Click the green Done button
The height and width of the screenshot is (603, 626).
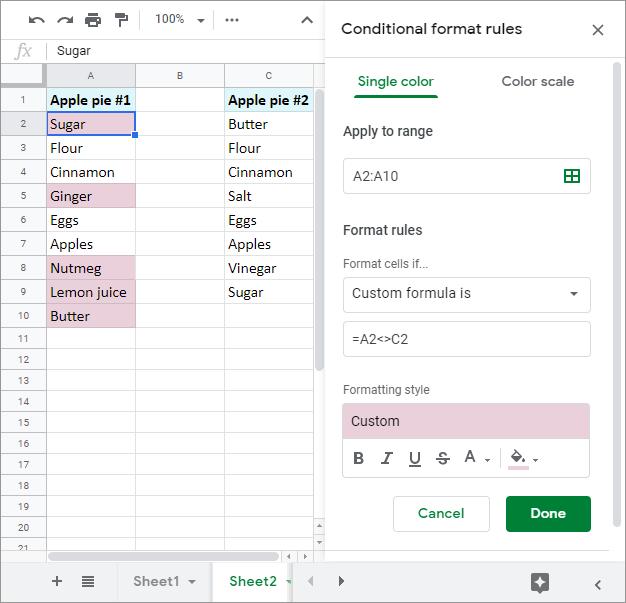[x=548, y=514]
